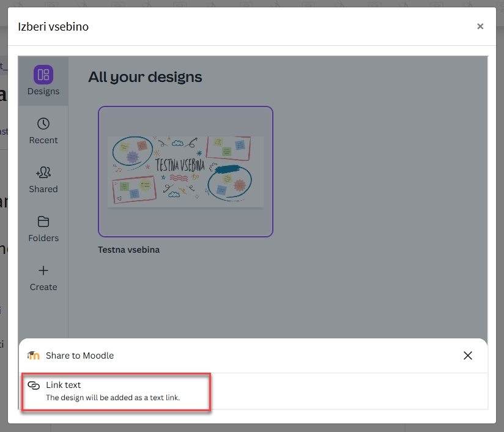504x432 pixels.
Task: Click the Testna vsebina design title
Action: click(128, 250)
